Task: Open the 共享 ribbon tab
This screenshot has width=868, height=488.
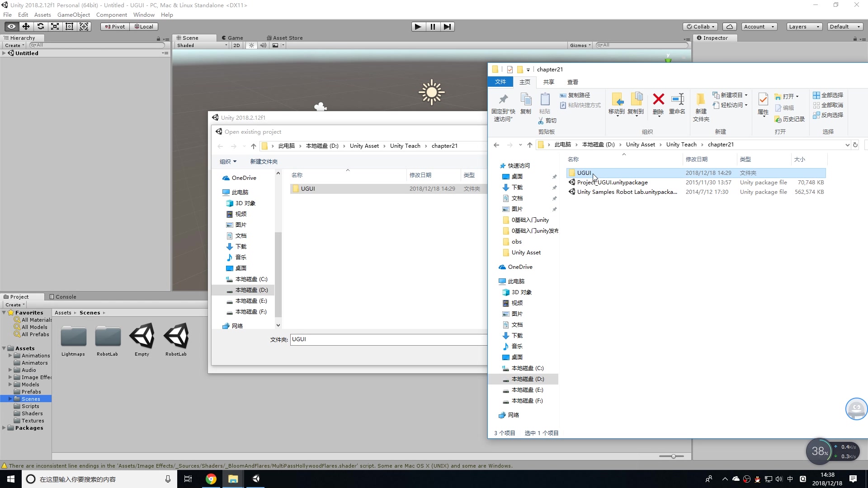Action: click(548, 82)
